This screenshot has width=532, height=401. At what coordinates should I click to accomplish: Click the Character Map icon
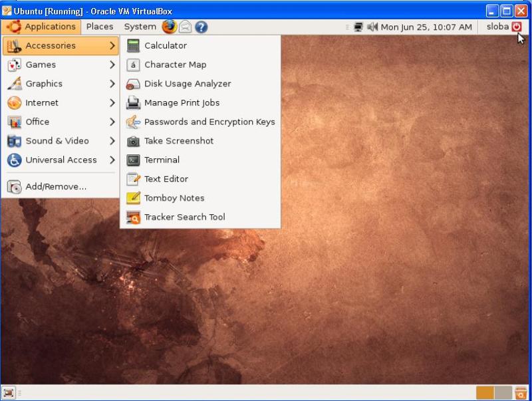coord(133,65)
